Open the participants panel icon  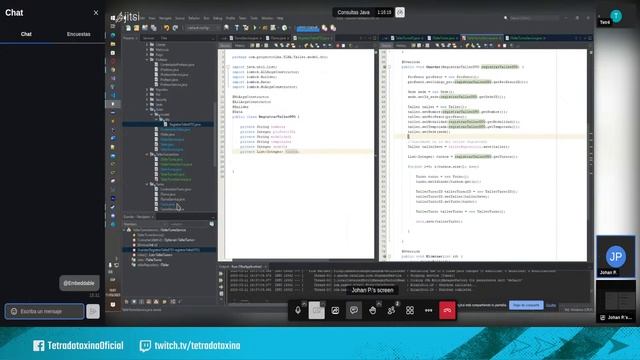pyautogui.click(x=391, y=311)
